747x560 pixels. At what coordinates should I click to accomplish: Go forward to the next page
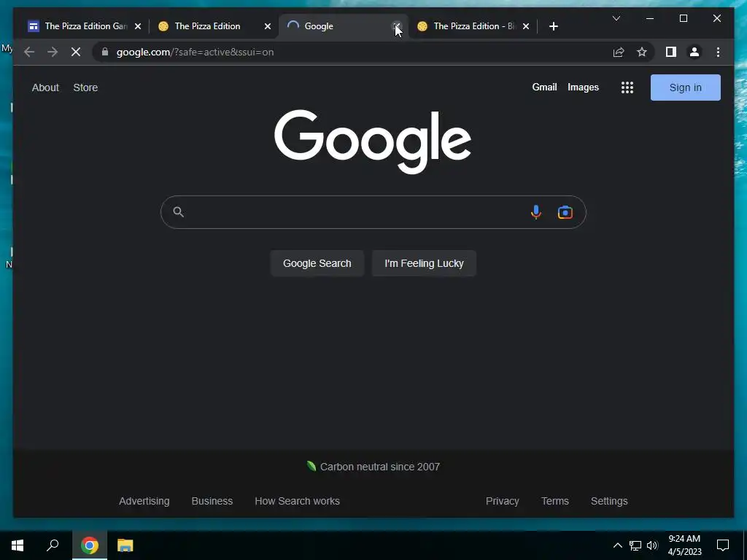pyautogui.click(x=53, y=52)
